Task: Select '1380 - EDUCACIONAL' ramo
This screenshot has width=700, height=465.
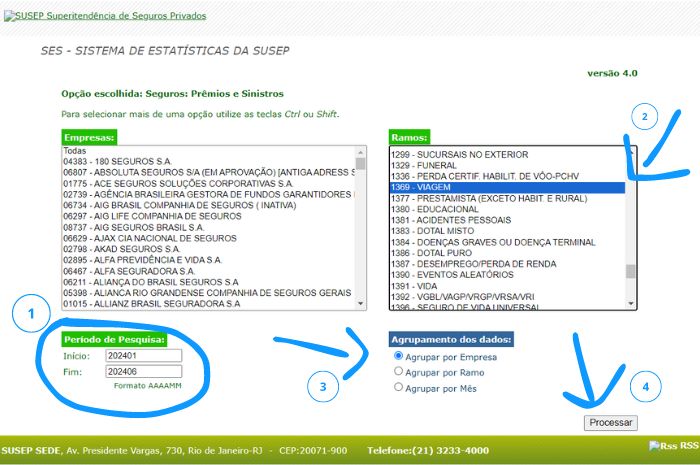Action: tap(508, 209)
